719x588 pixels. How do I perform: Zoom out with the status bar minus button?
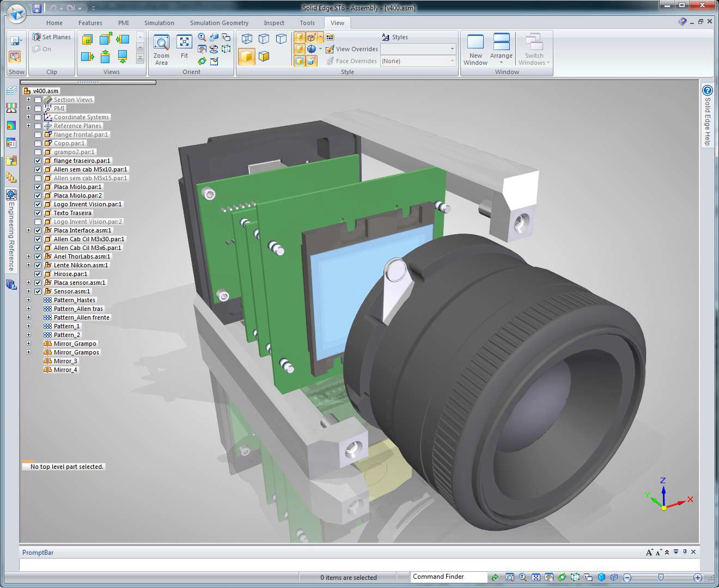(x=627, y=578)
